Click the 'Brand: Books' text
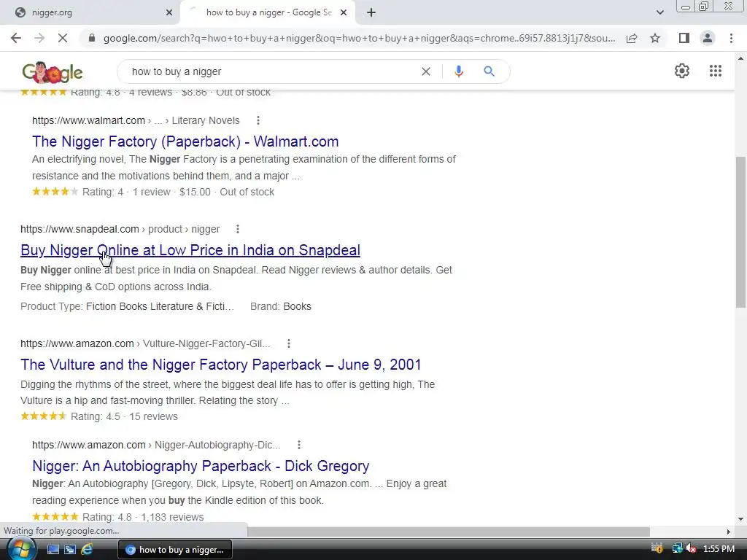The image size is (747, 560). [281, 307]
